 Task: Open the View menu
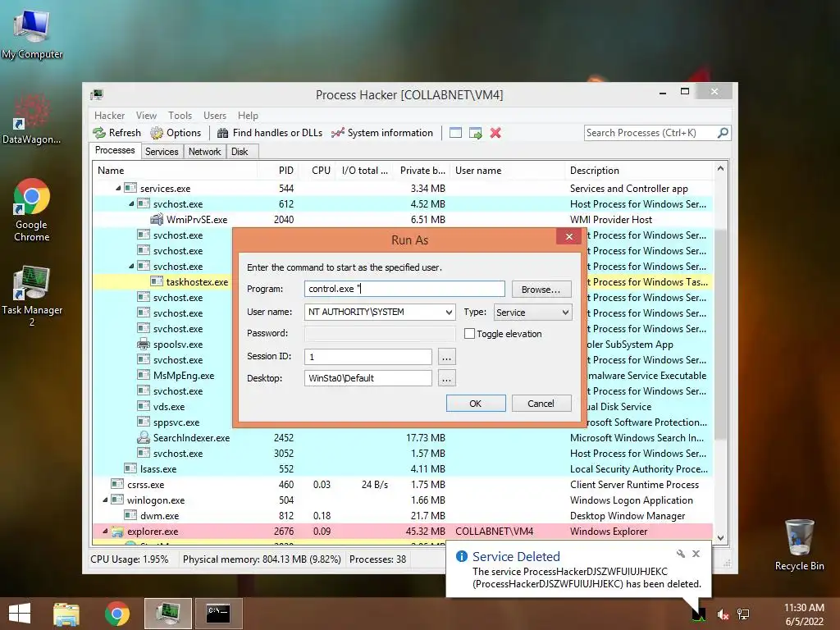(x=146, y=116)
